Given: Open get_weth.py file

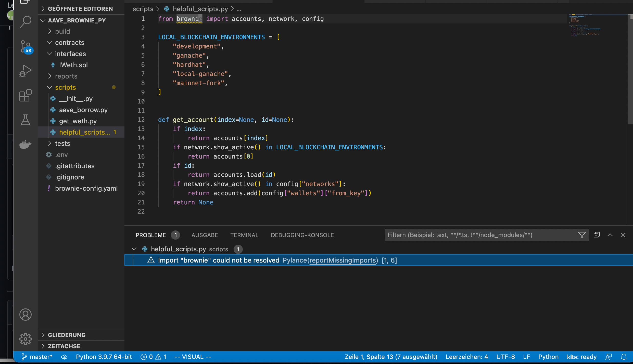Looking at the screenshot, I should (81, 121).
